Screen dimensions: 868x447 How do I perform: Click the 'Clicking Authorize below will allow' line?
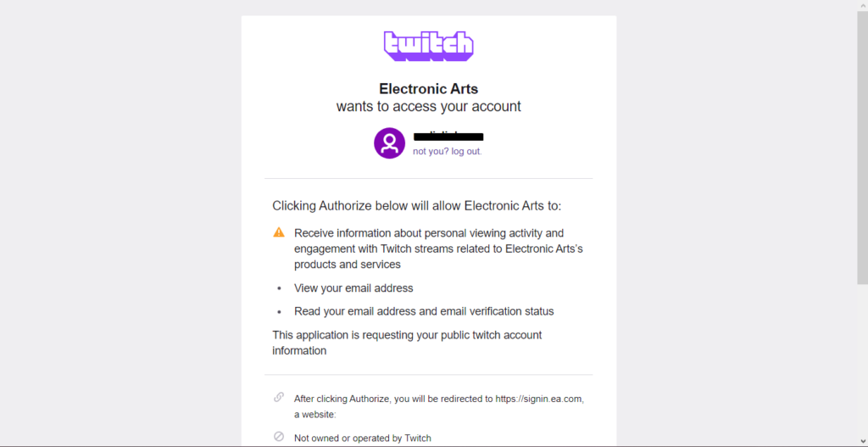[416, 205]
